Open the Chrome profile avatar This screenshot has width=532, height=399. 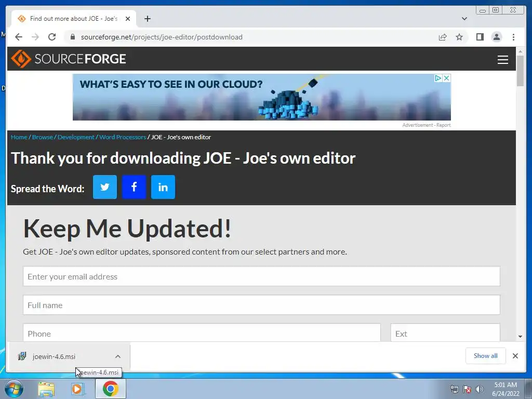click(496, 37)
